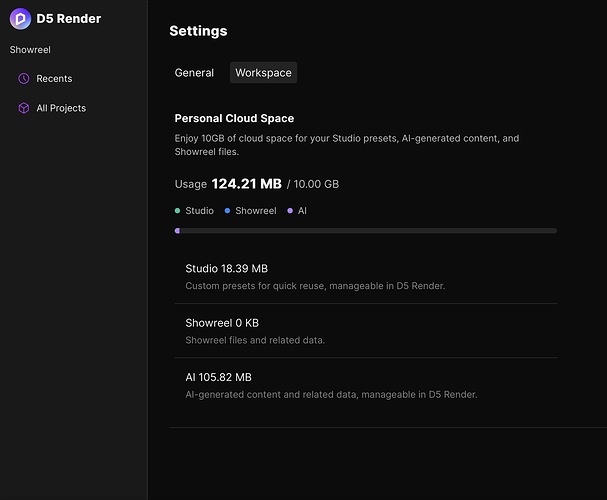This screenshot has height=500, width=607.
Task: Click the cloud storage usage bar
Action: tap(365, 231)
